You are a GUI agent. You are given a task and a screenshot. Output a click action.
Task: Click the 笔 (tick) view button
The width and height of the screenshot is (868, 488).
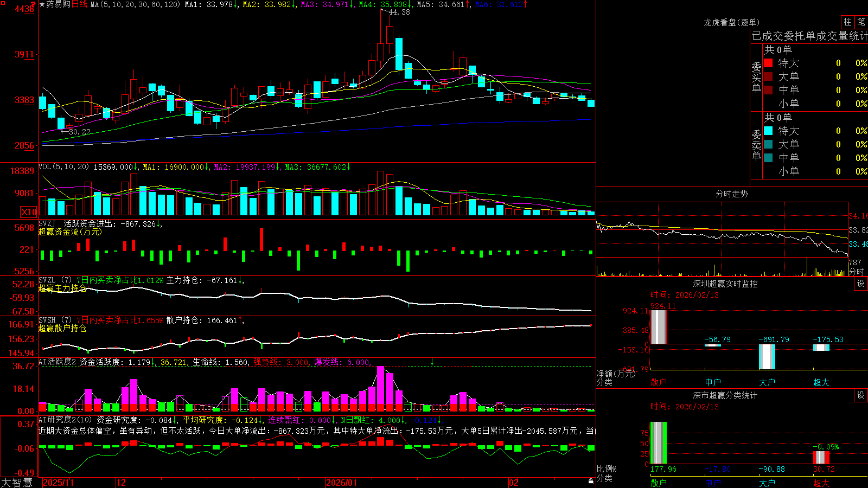click(x=861, y=22)
